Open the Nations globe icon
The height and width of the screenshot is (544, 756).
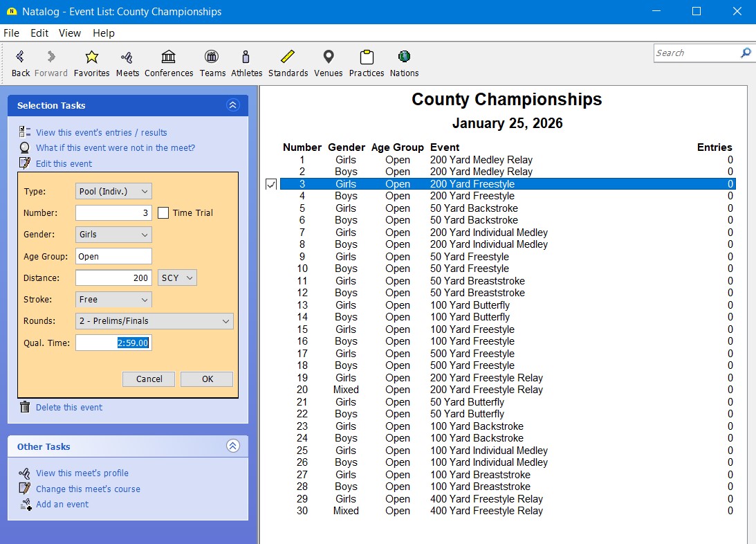pyautogui.click(x=404, y=57)
